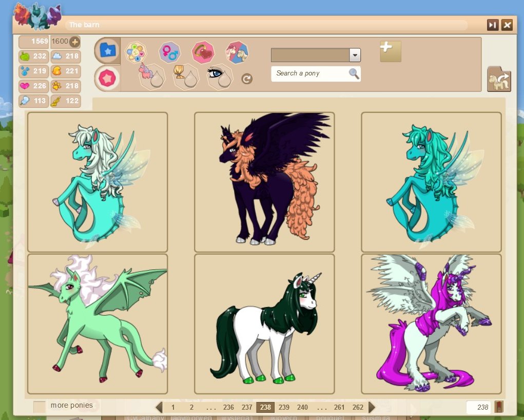
Task: Click the magnifier icon in pony search
Action: click(x=354, y=73)
